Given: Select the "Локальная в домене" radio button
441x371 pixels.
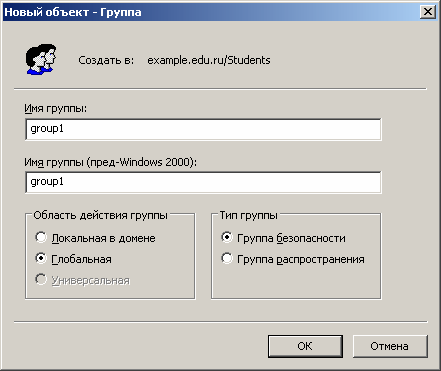Looking at the screenshot, I should click(41, 238).
